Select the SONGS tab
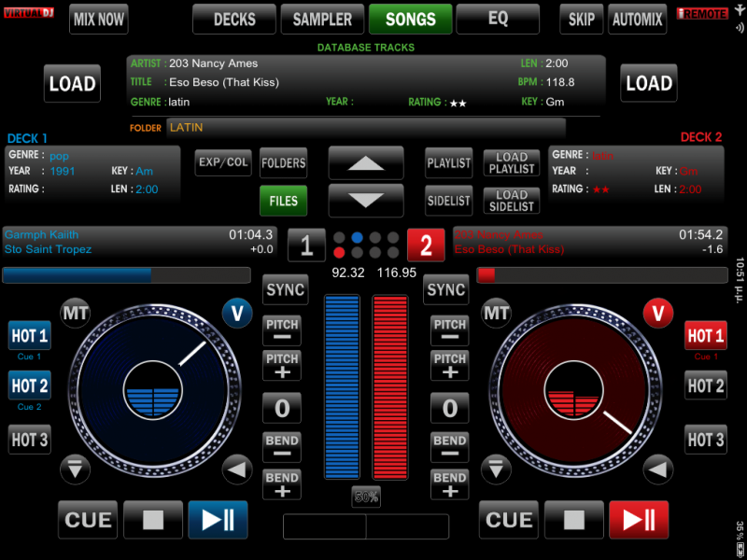 [x=411, y=19]
